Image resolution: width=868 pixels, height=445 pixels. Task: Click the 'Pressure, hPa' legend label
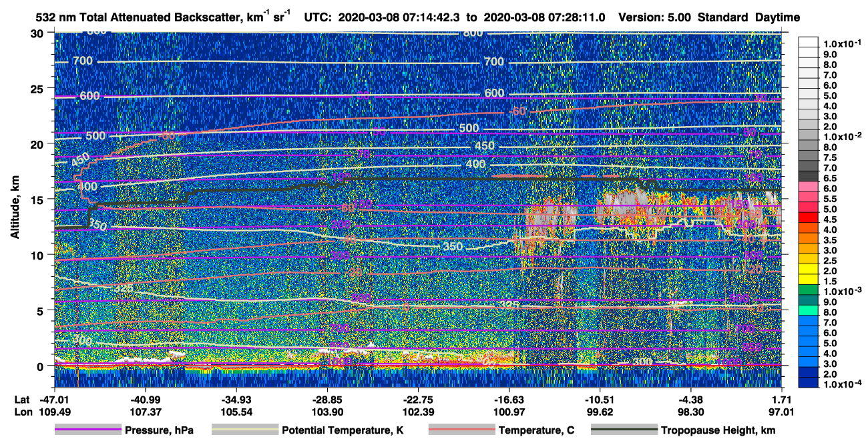(x=159, y=431)
